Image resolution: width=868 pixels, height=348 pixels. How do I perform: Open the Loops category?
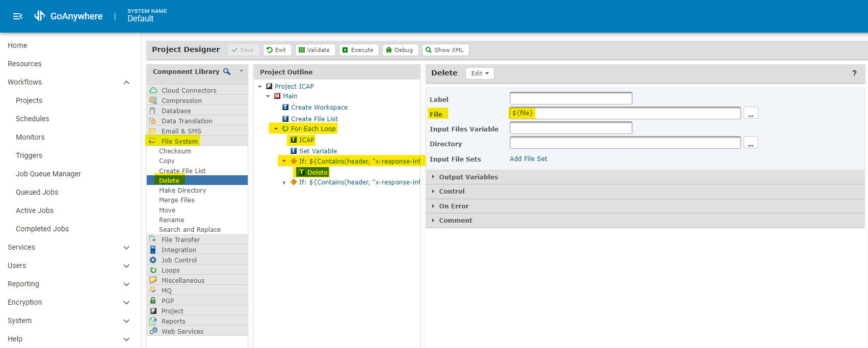pyautogui.click(x=197, y=270)
